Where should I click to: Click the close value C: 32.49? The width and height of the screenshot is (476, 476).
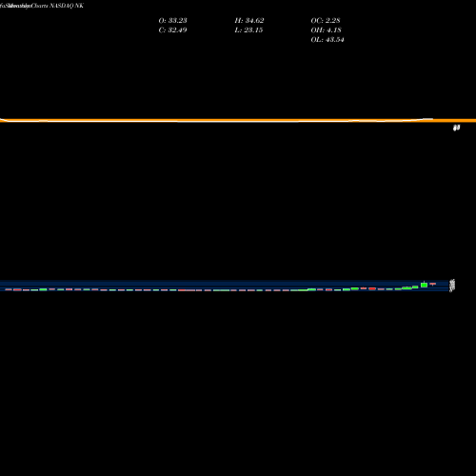172,30
